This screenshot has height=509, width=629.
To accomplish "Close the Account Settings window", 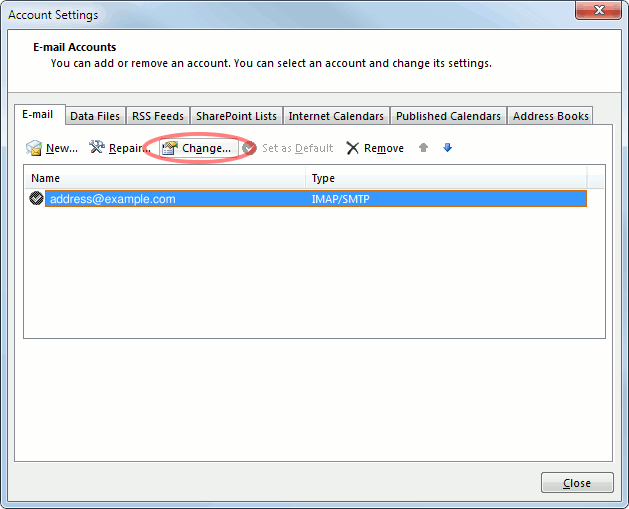I will [577, 483].
